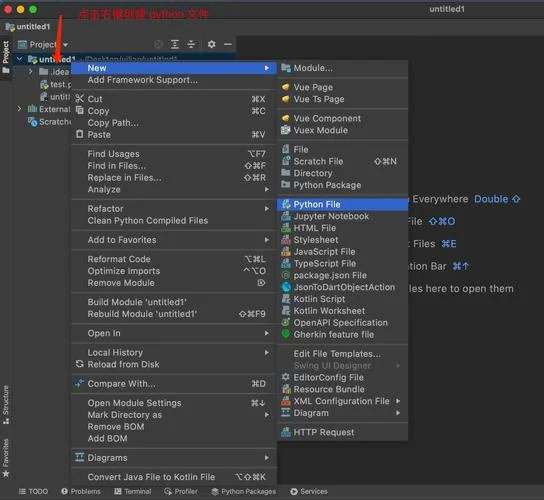Open the Services tool window
The image size is (544, 500).
click(x=309, y=491)
